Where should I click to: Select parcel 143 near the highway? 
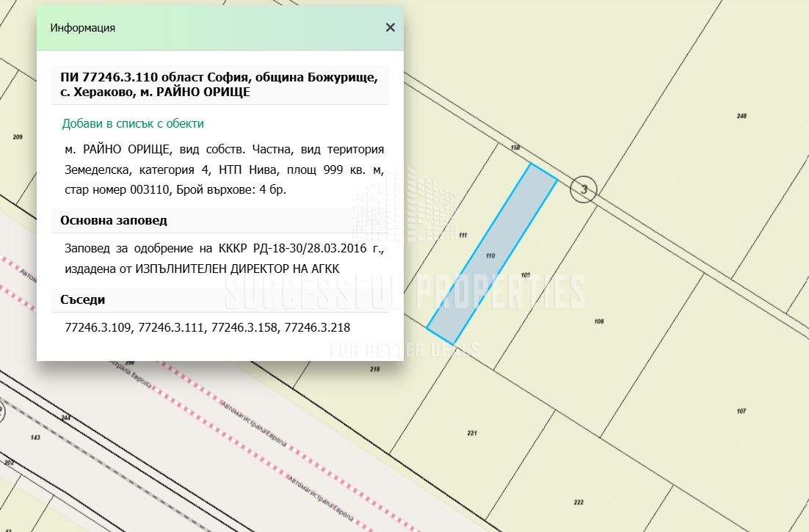point(35,437)
